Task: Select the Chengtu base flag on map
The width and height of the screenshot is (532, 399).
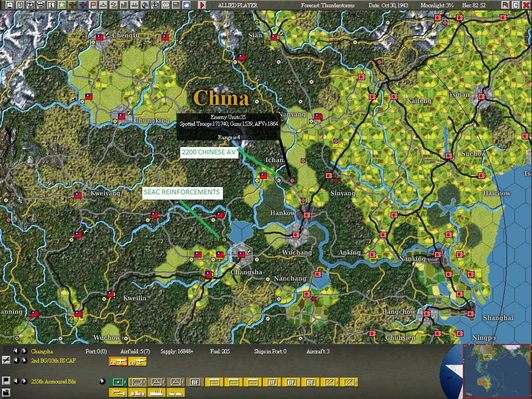Action: [99, 37]
